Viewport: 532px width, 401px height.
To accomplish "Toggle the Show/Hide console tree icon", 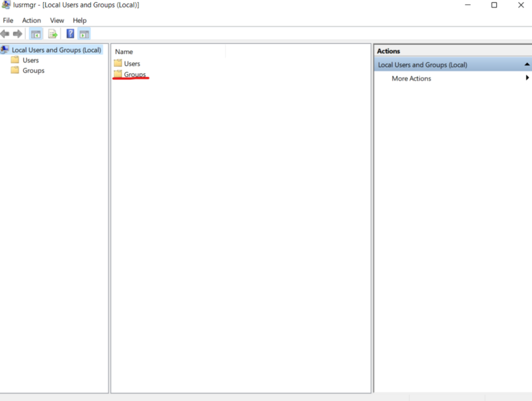I will coord(36,33).
